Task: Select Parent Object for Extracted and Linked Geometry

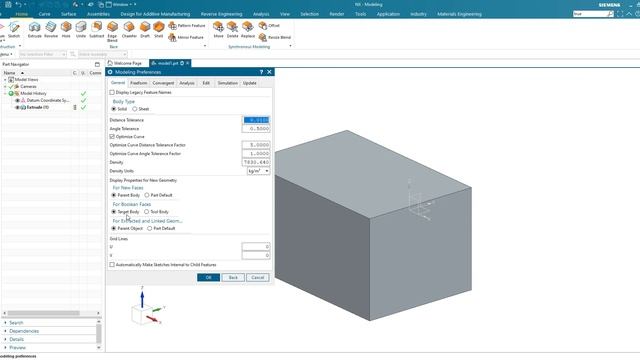Action: tap(114, 229)
